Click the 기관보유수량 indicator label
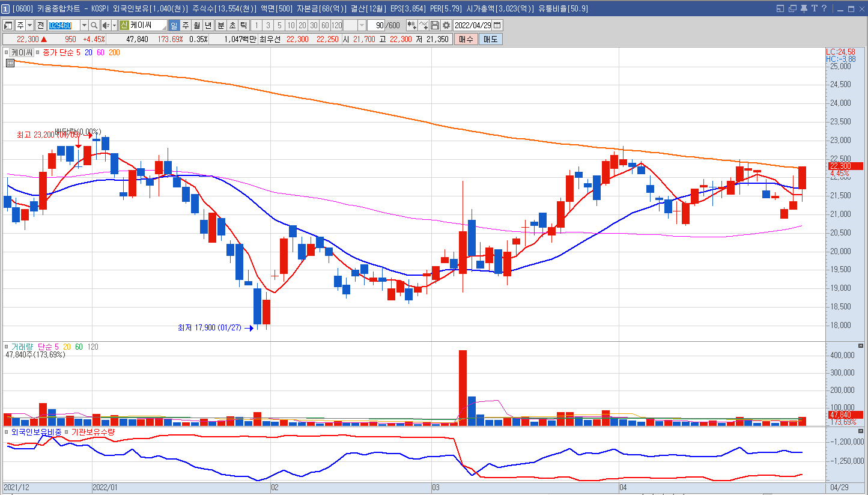 tap(93, 432)
